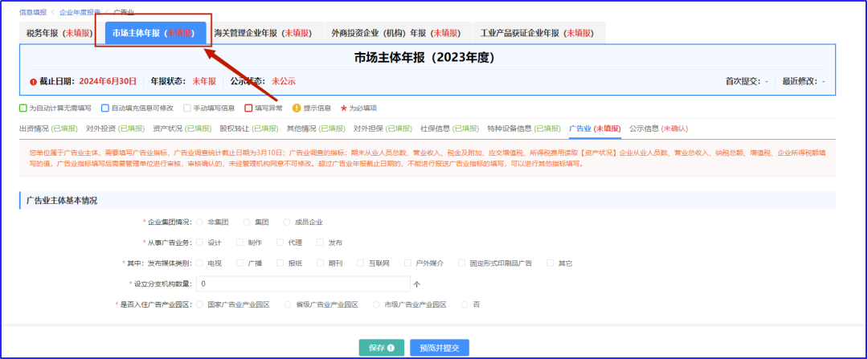Open 工业产品获证企业年报 tab
868x359 pixels.
[536, 33]
